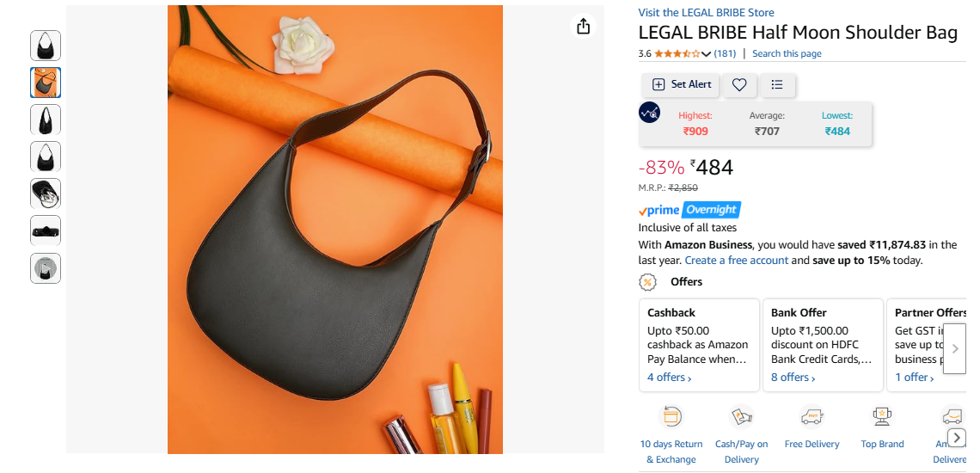Image resolution: width=980 pixels, height=473 pixels.
Task: Expand the 4 offers cashback link
Action: pos(670,378)
